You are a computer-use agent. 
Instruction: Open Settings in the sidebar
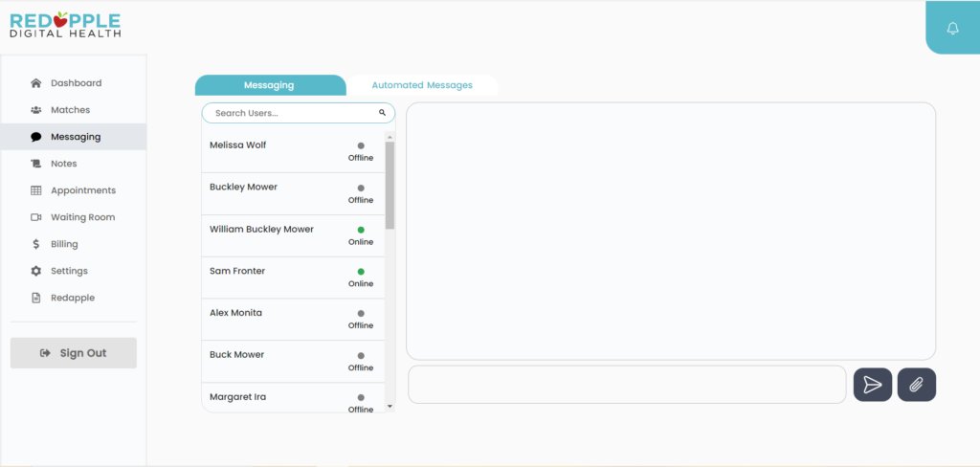(74, 272)
